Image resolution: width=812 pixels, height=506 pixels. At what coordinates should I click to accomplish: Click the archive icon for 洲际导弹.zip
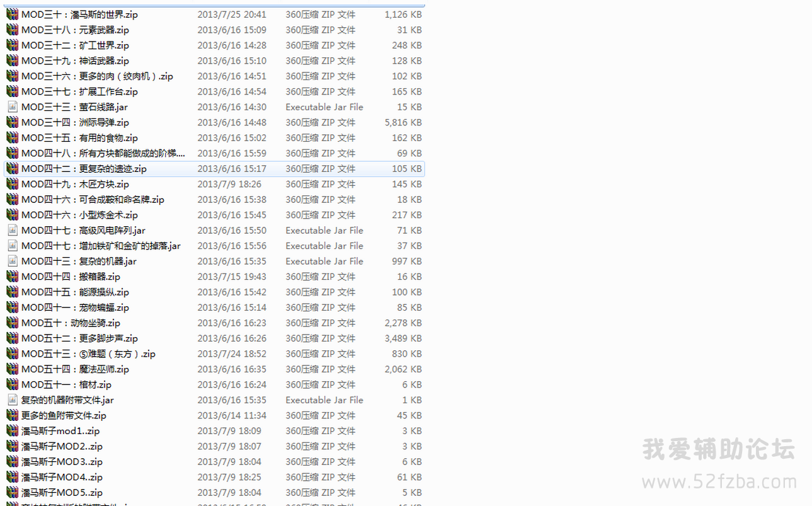[12, 122]
